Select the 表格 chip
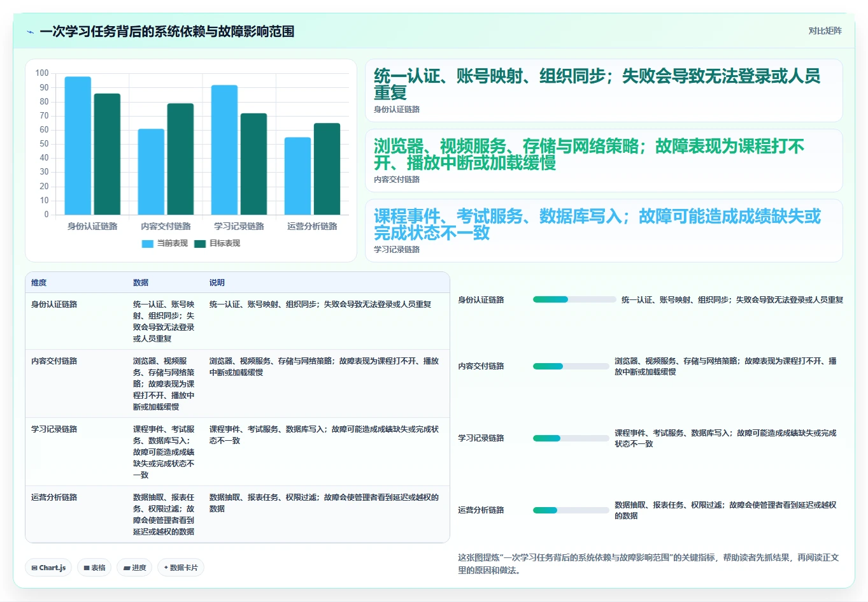The height and width of the screenshot is (602, 868). tap(95, 568)
